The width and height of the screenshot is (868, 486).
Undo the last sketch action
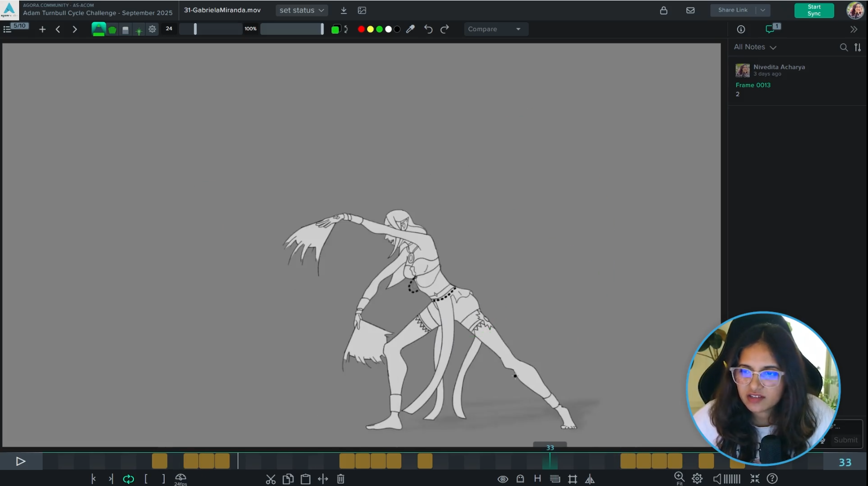pos(428,29)
